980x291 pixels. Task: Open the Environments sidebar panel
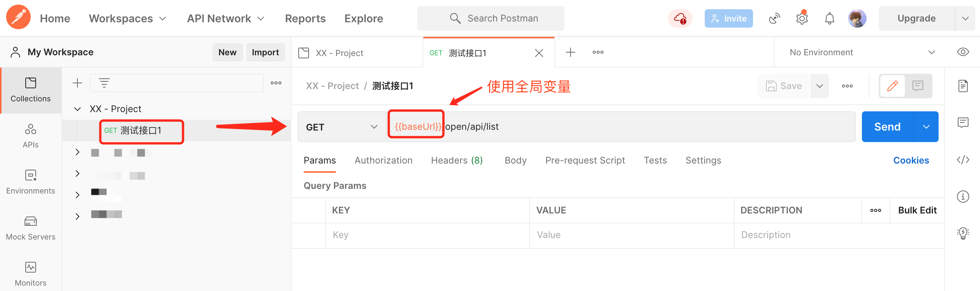click(31, 183)
